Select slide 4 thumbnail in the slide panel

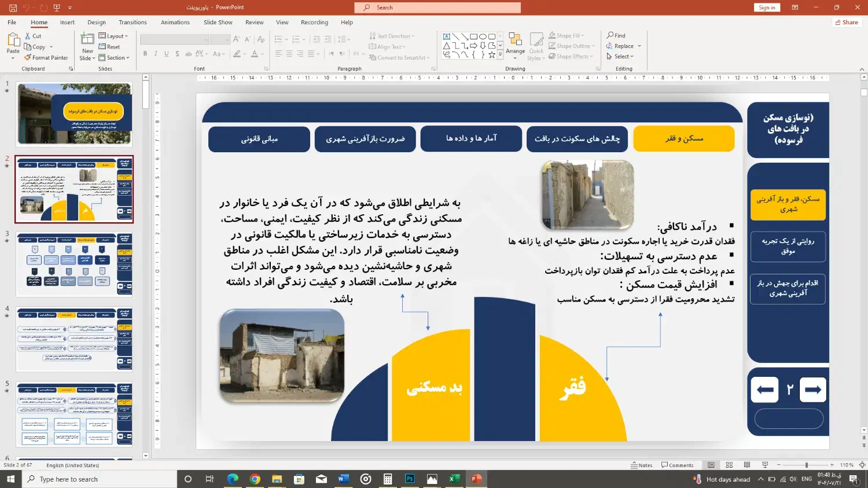[74, 340]
